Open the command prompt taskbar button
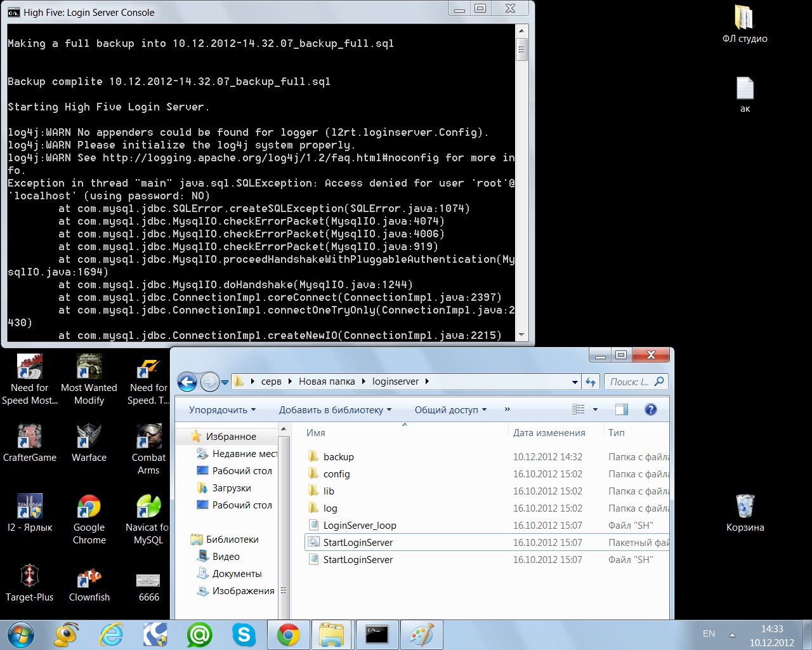Screen dimensions: 812x650 click(x=377, y=635)
